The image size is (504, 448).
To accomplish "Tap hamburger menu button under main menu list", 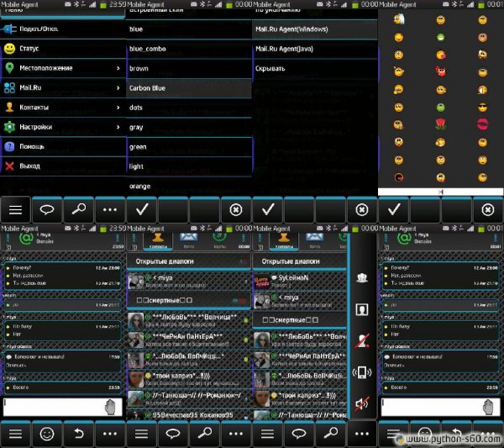I will click(x=15, y=209).
